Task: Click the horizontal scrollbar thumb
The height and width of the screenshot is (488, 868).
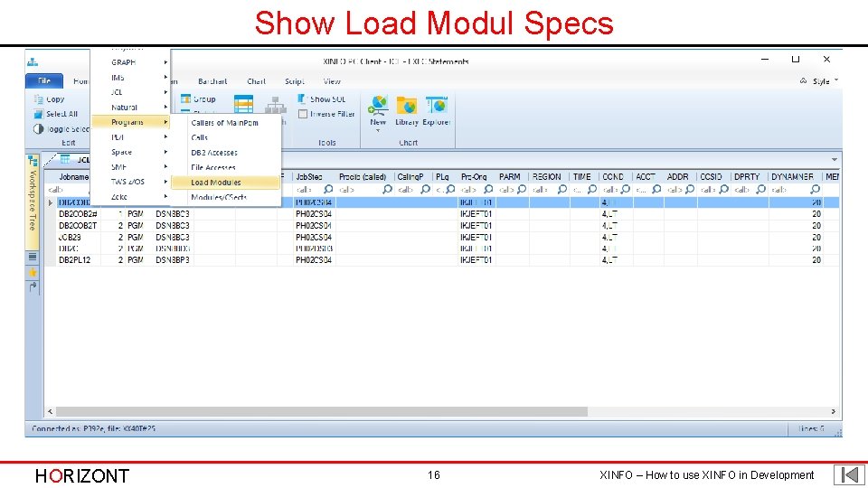Action: [321, 412]
